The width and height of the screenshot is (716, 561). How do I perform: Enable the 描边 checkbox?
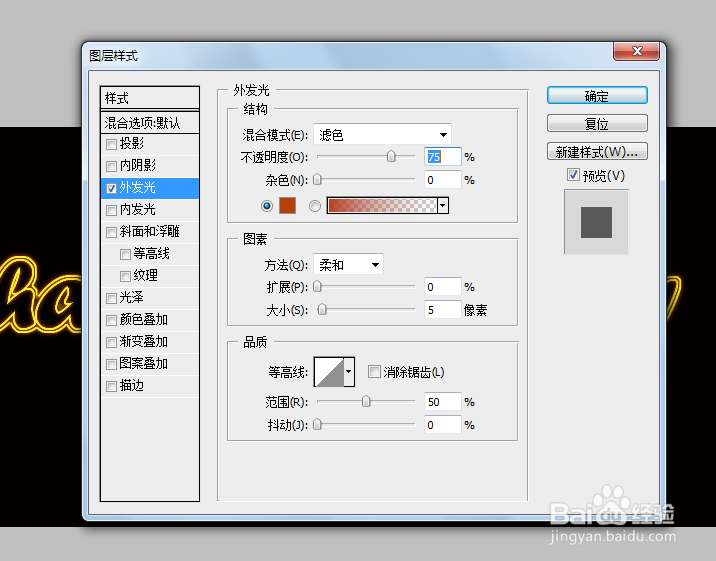(x=111, y=386)
